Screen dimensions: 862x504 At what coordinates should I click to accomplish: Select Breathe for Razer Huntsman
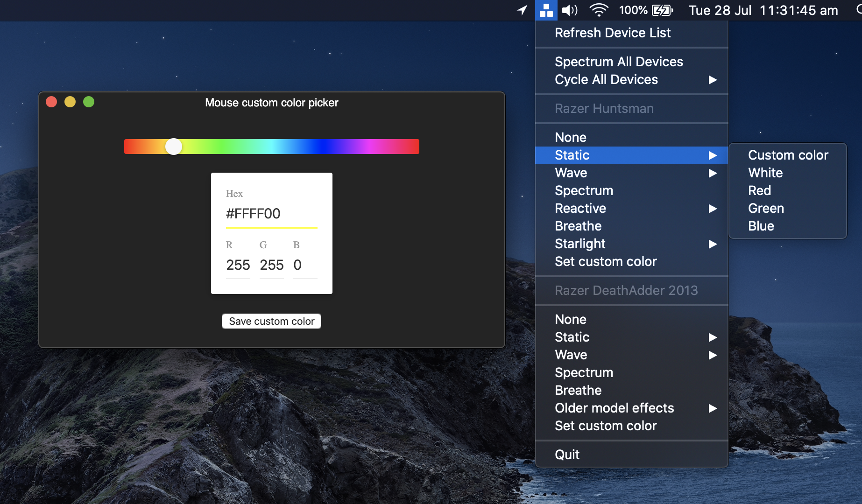click(x=631, y=226)
